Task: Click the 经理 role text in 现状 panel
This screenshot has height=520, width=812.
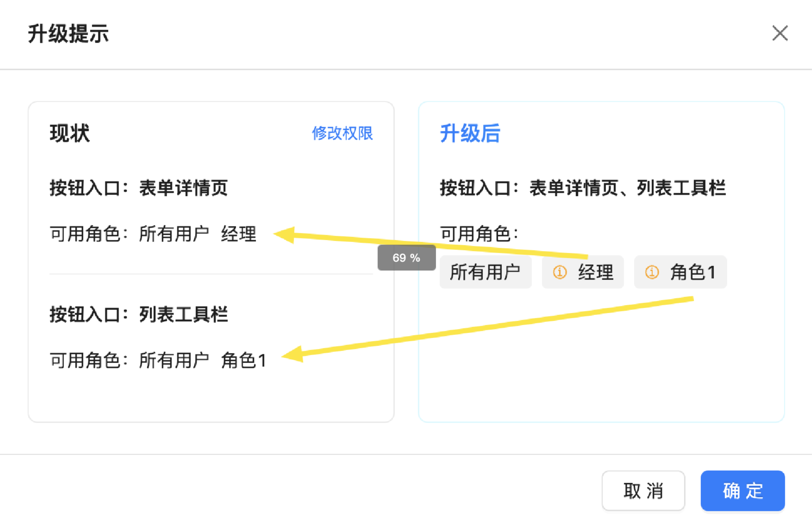Action: point(239,234)
